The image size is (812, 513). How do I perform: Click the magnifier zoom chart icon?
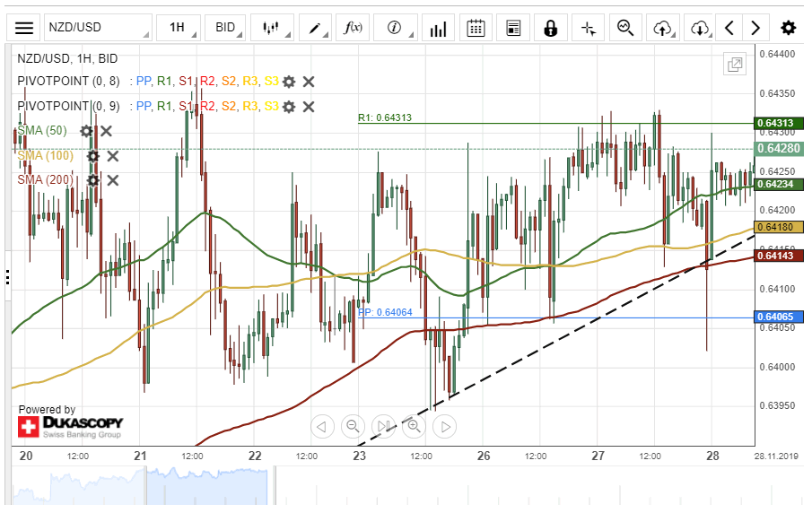625,28
